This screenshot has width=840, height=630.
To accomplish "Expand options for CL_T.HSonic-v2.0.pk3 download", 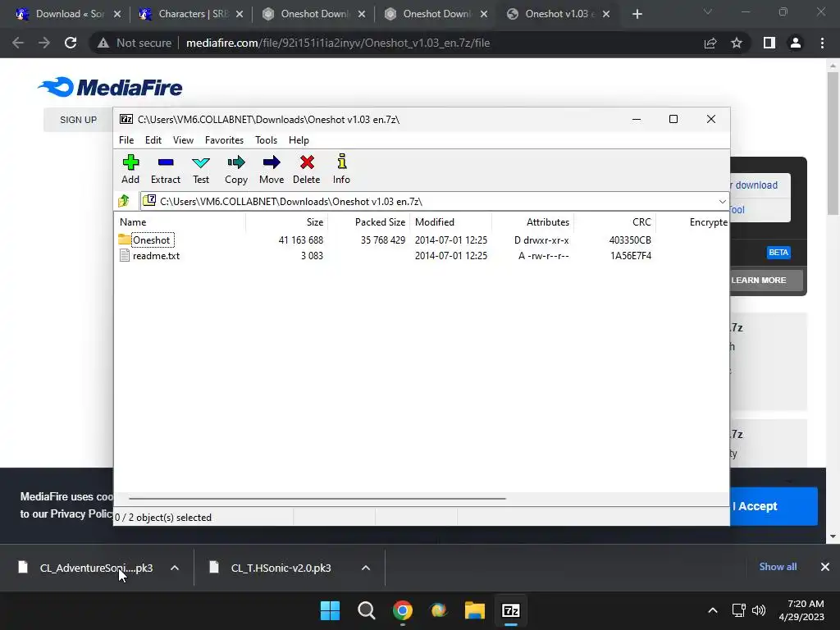I will click(x=366, y=568).
